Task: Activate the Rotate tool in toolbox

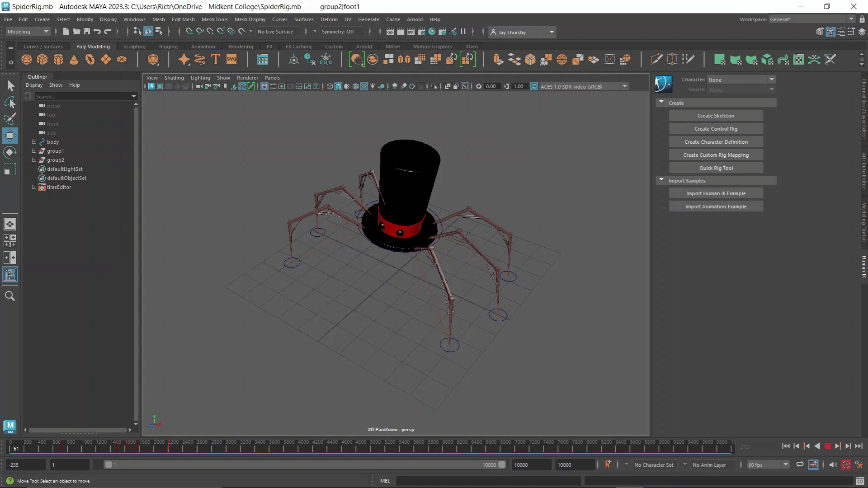Action: pyautogui.click(x=10, y=152)
